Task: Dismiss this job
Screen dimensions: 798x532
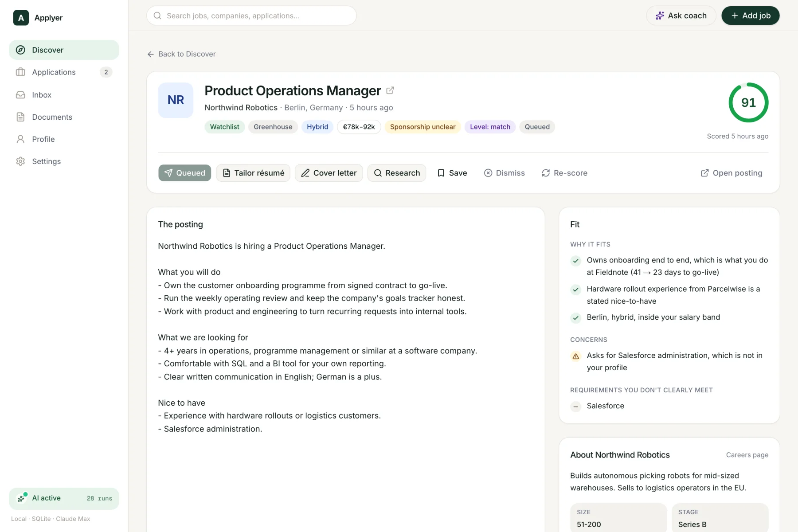Action: pyautogui.click(x=505, y=173)
